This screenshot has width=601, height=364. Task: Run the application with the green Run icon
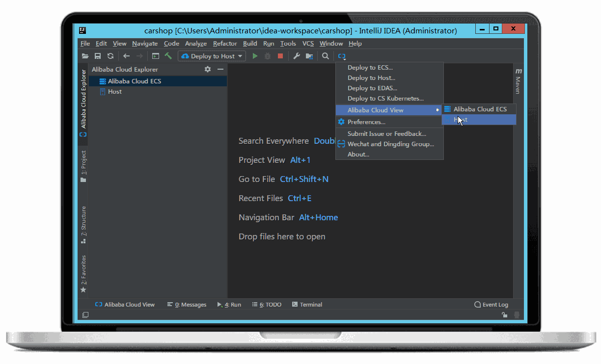[x=255, y=56]
